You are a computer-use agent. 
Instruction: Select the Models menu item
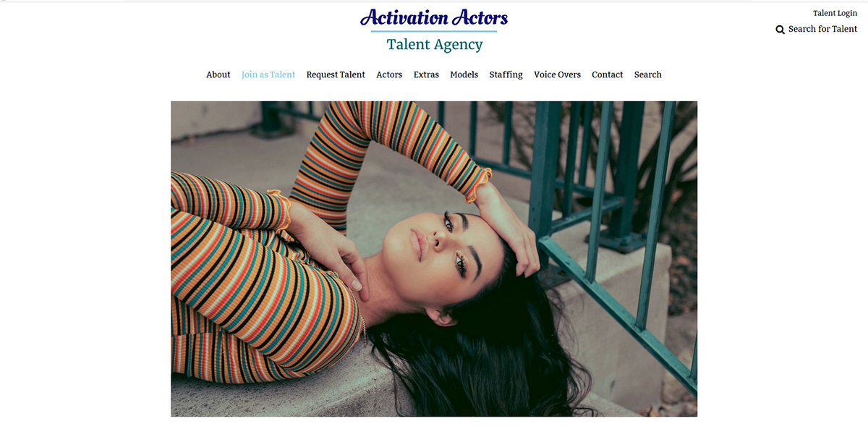(x=464, y=75)
